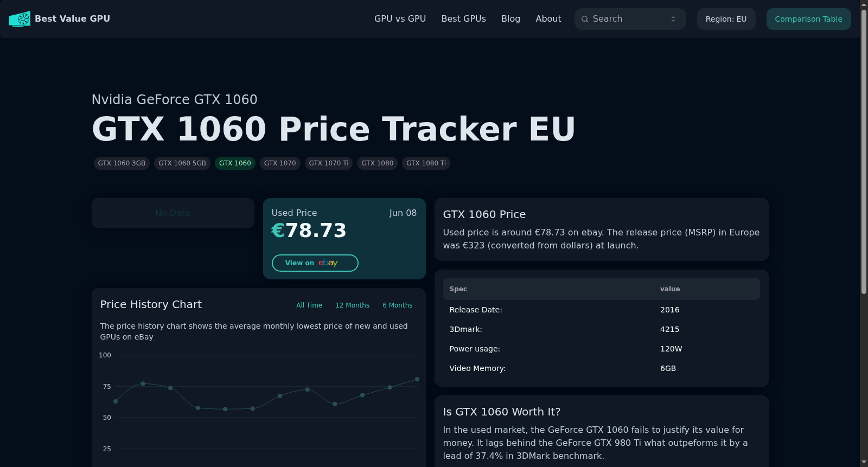Expand the search box chevron selector

click(x=673, y=19)
